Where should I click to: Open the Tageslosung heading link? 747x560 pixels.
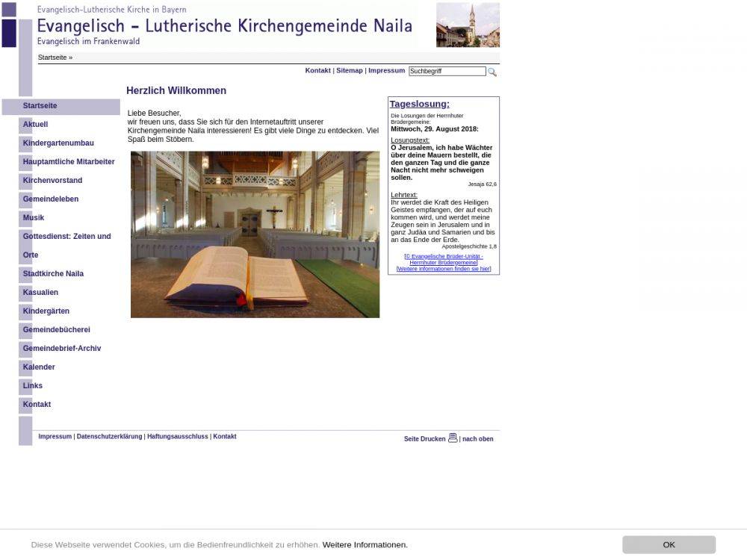click(x=419, y=104)
